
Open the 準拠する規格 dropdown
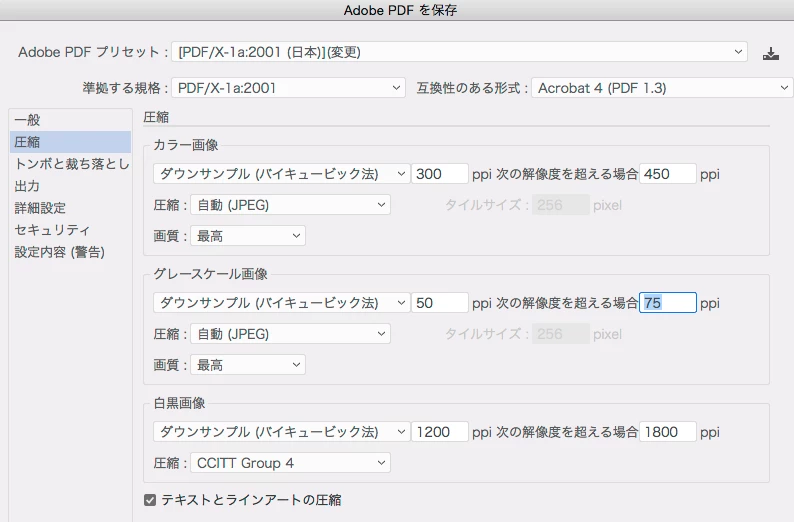point(289,88)
